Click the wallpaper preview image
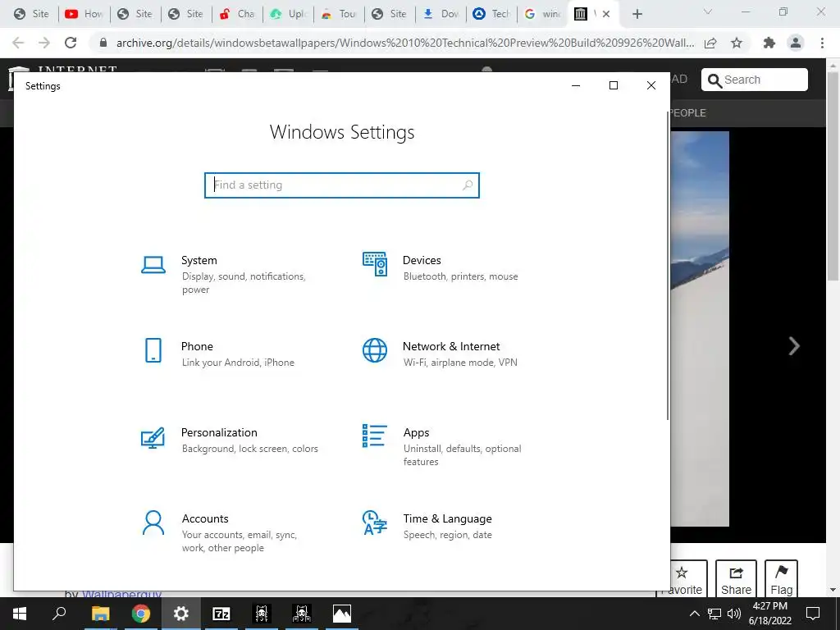 [700, 328]
